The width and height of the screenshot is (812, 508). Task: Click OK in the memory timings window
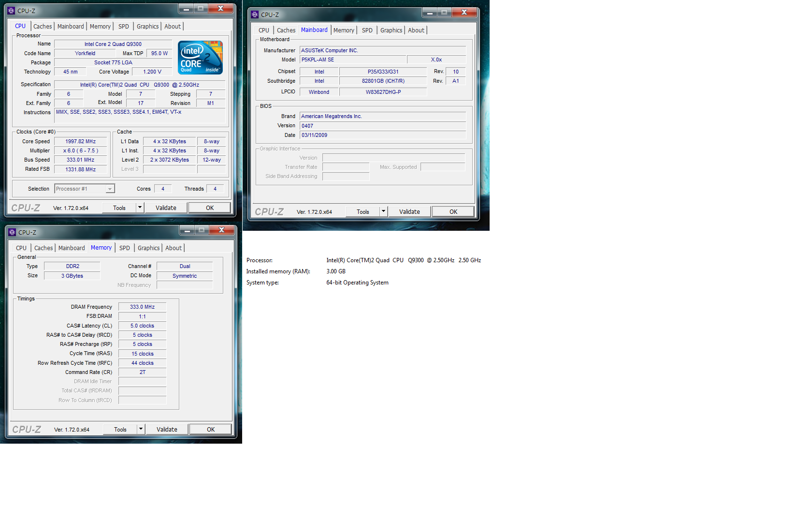pos(211,430)
